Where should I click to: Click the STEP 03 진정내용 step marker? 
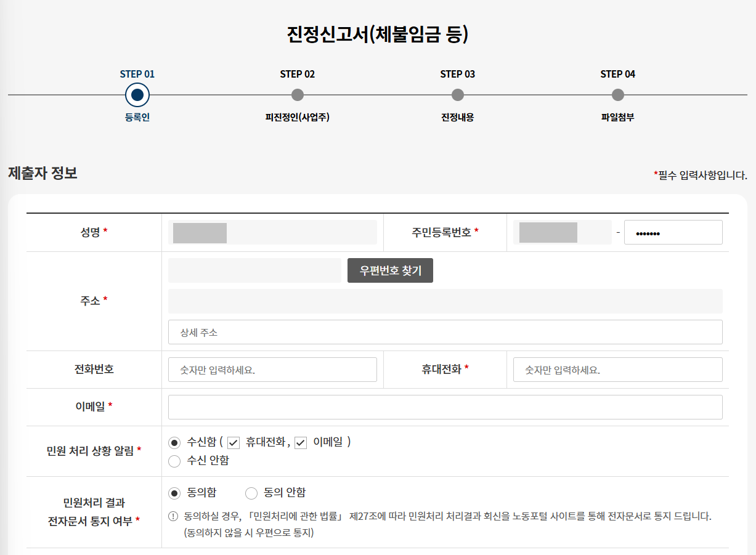click(x=457, y=95)
